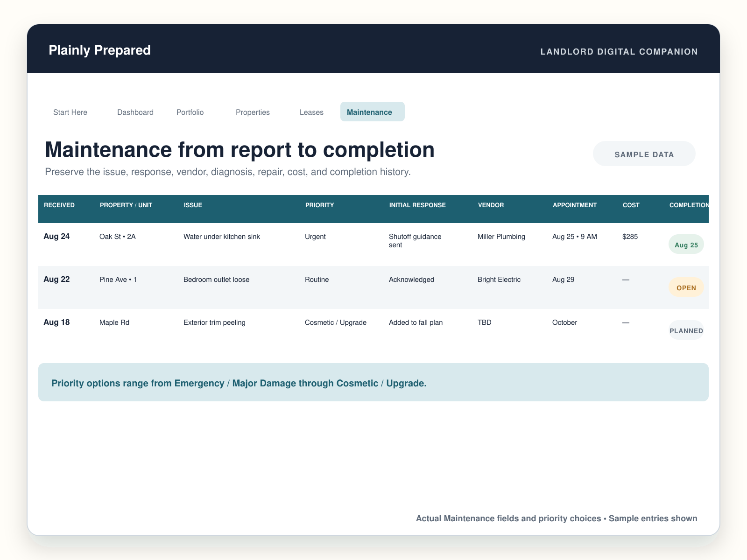Viewport: 747px width, 560px height.
Task: Click the APPOINTMENT column header
Action: click(x=575, y=205)
